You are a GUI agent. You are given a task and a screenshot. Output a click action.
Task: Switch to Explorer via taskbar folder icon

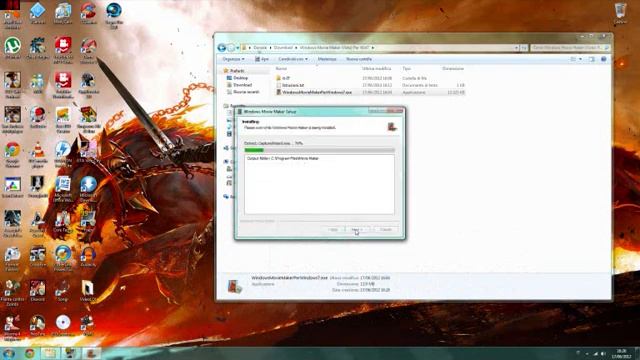click(x=50, y=353)
